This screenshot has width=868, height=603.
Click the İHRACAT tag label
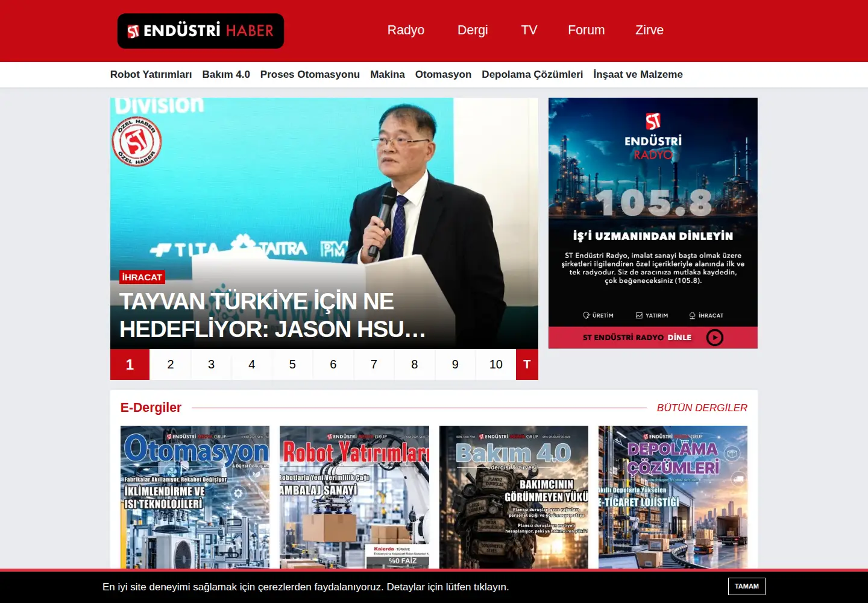(142, 277)
